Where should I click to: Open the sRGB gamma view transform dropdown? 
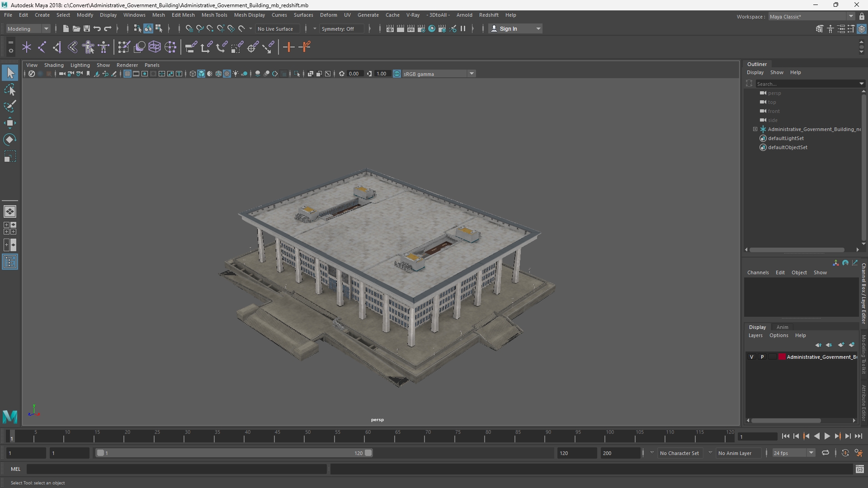click(439, 74)
